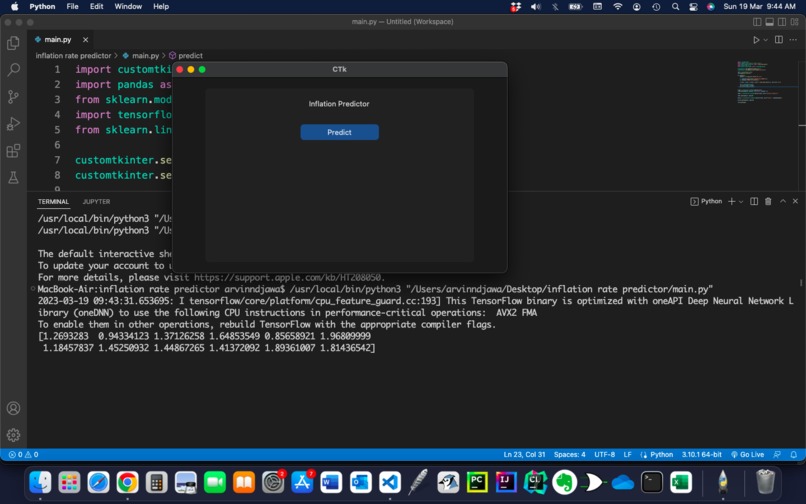The width and height of the screenshot is (806, 504).
Task: Click the inflation rate predictor breadcrumb
Action: tap(74, 56)
